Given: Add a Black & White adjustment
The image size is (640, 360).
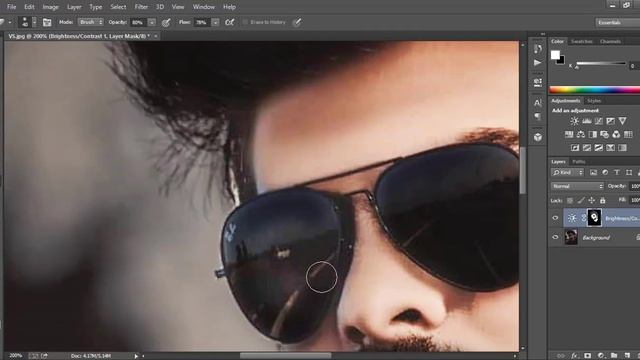Looking at the screenshot, I should (x=592, y=134).
